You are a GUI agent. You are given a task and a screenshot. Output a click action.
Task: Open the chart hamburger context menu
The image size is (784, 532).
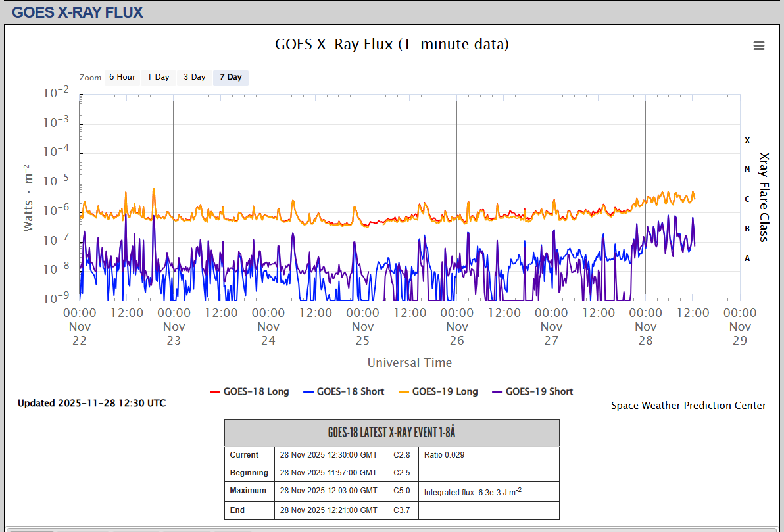pos(758,45)
